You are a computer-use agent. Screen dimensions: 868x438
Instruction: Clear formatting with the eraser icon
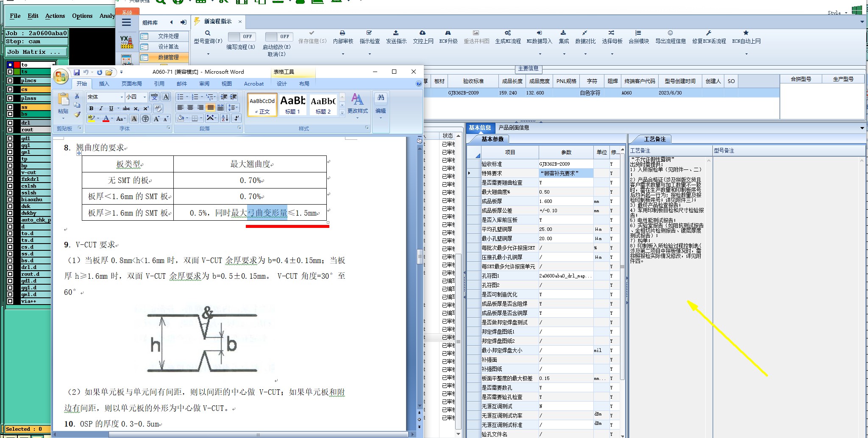[x=158, y=108]
